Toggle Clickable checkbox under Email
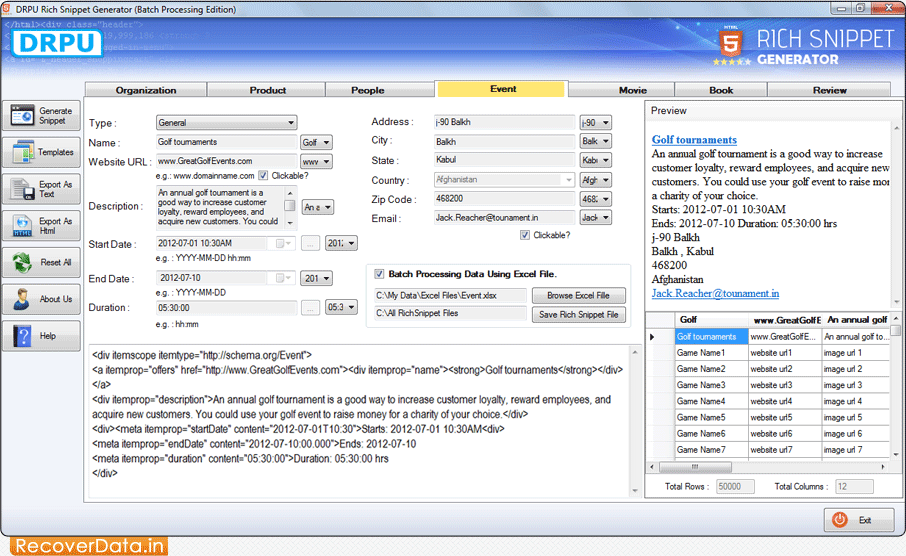Viewport: 906px width, 556px height. pyautogui.click(x=525, y=235)
